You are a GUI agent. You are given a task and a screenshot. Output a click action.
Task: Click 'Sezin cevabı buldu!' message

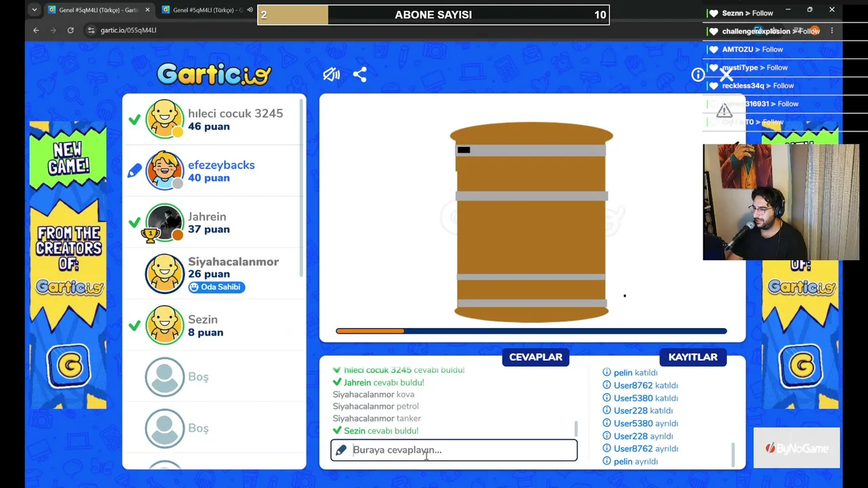(376, 430)
